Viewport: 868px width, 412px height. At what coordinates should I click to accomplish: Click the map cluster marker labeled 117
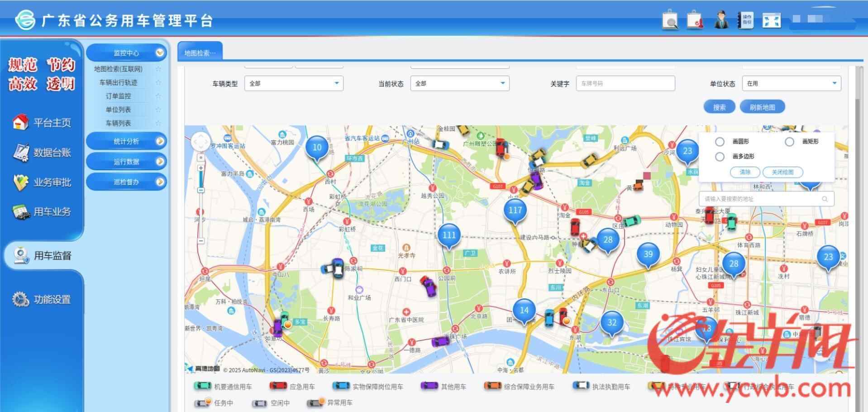tap(515, 211)
